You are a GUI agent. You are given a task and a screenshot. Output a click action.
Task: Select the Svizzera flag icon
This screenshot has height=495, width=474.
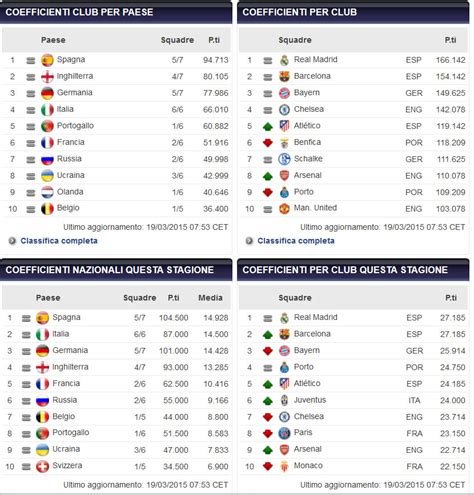point(42,466)
